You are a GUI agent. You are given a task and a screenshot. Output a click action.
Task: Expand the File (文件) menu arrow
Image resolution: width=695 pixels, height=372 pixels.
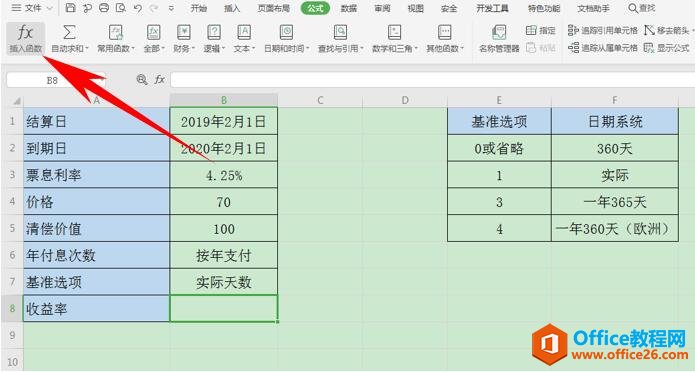pyautogui.click(x=49, y=8)
